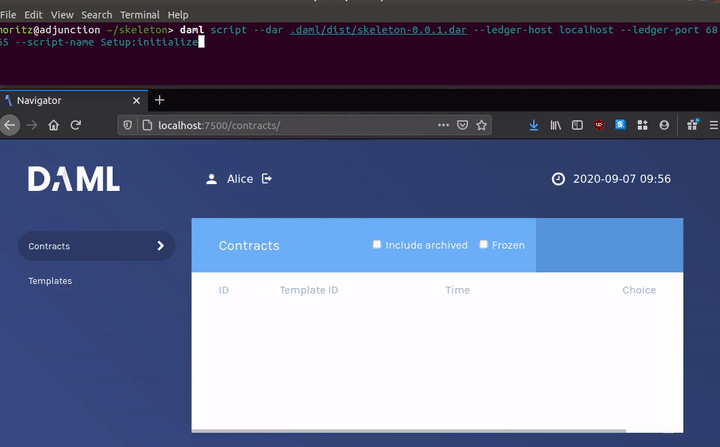Open the library history icon
The image size is (720, 447).
[x=556, y=125]
